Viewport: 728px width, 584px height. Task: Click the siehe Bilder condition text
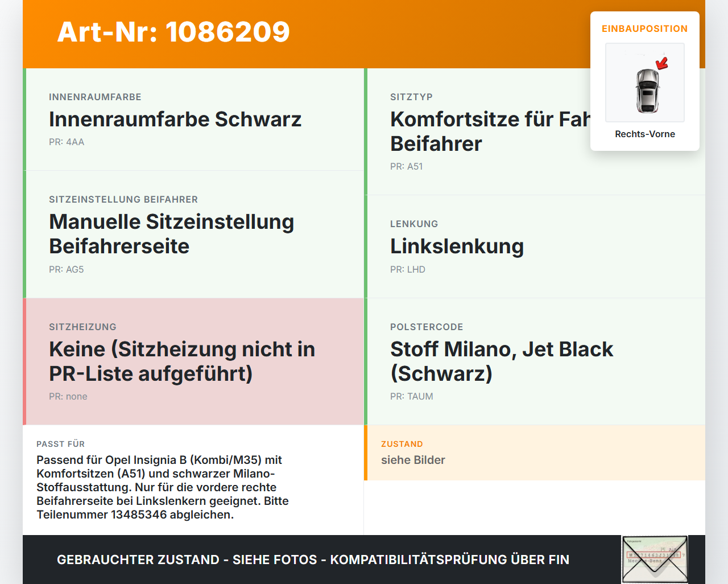[x=413, y=460]
